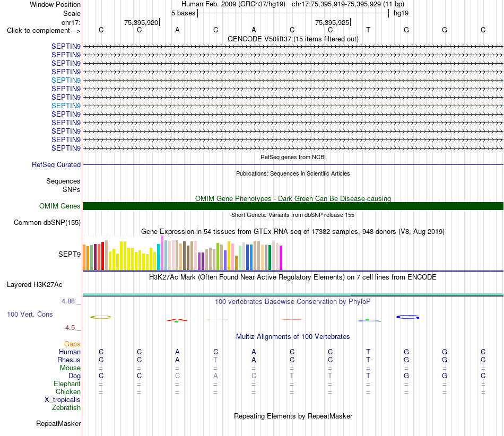The image size is (504, 436).
Task: Click the bottommost SEPTIN9 transcript label
Action: click(x=66, y=148)
